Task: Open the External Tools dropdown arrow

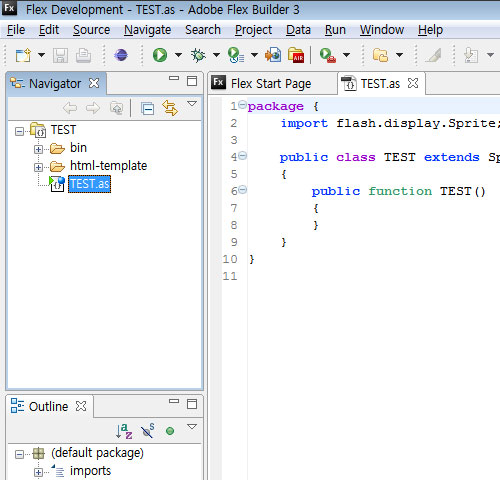Action: (346, 55)
